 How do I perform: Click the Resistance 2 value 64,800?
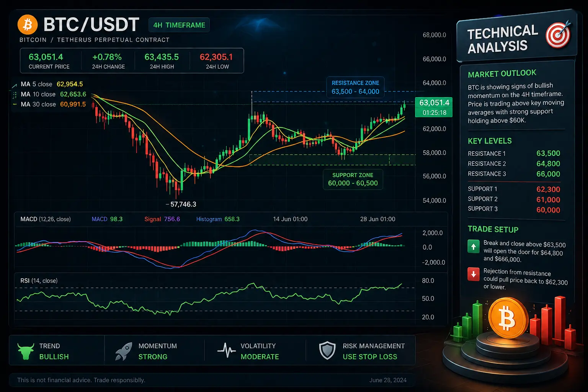(548, 164)
